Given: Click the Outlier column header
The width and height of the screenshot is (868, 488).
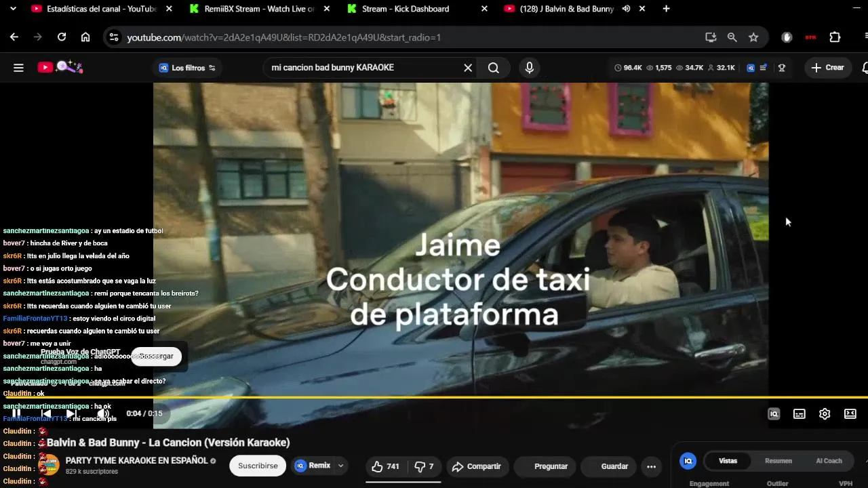Looking at the screenshot, I should [x=777, y=483].
